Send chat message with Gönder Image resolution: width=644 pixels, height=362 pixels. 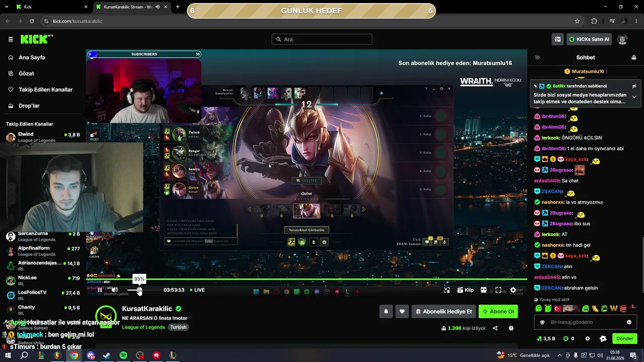point(624,339)
